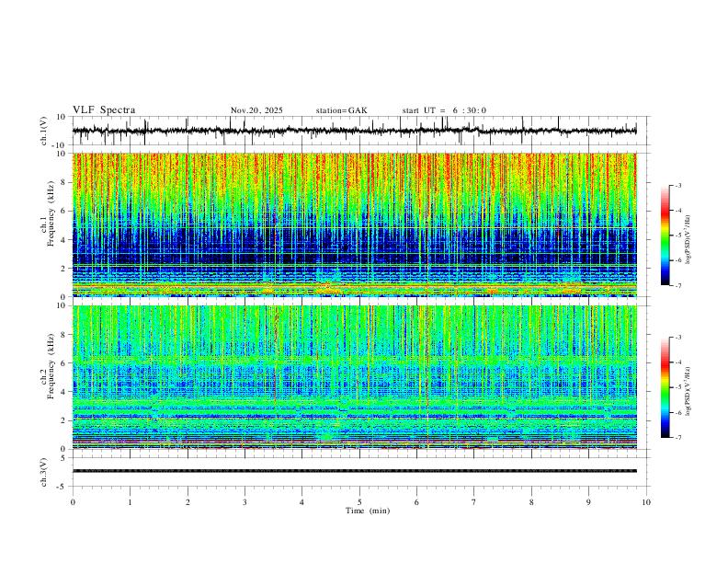
Task: Click time-axis tick label "0"
Action: coord(73,502)
